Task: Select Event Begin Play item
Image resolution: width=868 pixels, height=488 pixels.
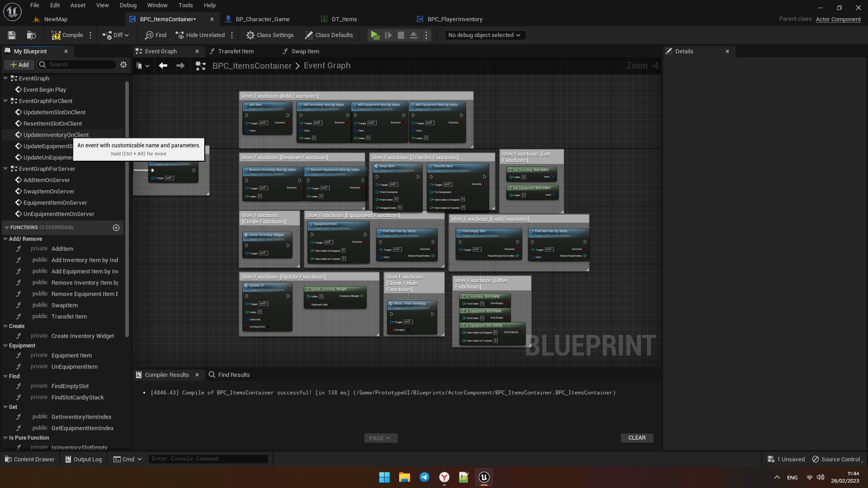Action: (x=45, y=89)
